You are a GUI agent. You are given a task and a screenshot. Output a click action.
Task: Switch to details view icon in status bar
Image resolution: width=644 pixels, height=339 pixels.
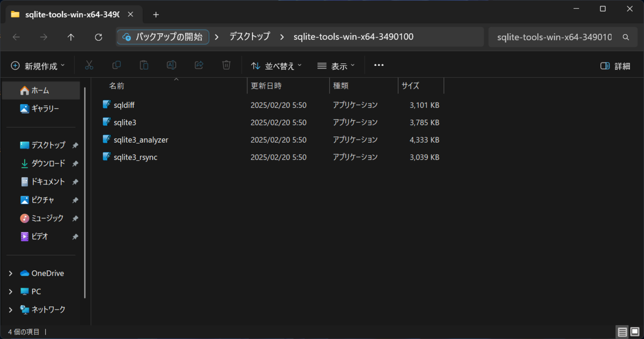click(622, 332)
